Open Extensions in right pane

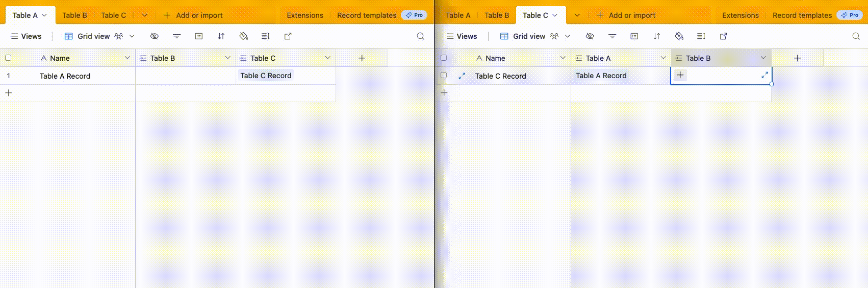(x=741, y=15)
